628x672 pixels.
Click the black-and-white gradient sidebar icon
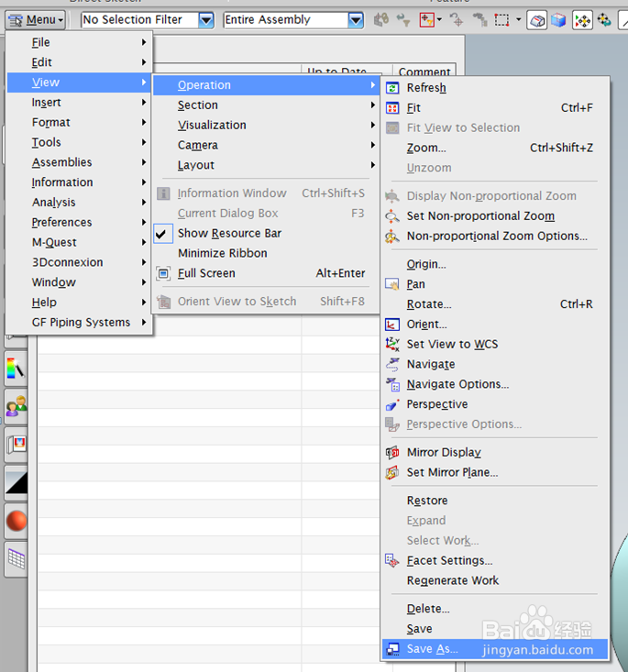[x=17, y=483]
